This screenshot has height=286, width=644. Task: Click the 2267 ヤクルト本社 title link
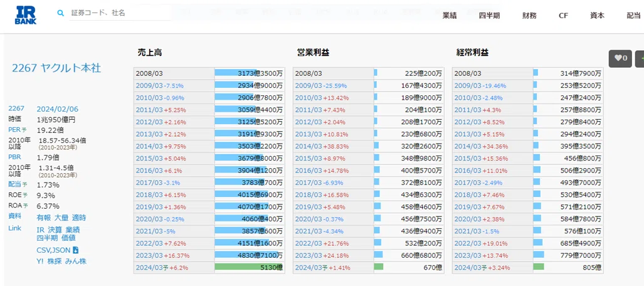[56, 68]
